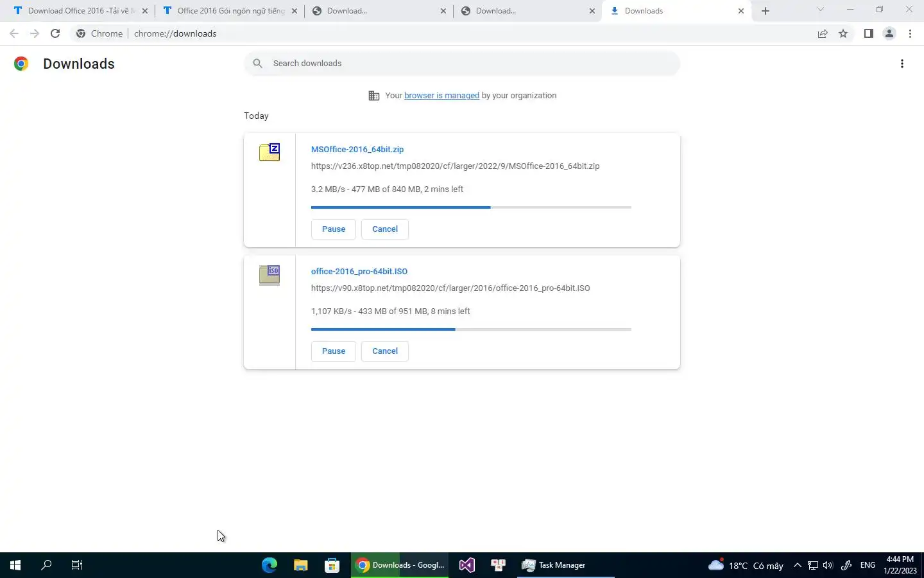Screen dimensions: 924x578
Task: Click the x8top.net ISO source URL
Action: 450,288
